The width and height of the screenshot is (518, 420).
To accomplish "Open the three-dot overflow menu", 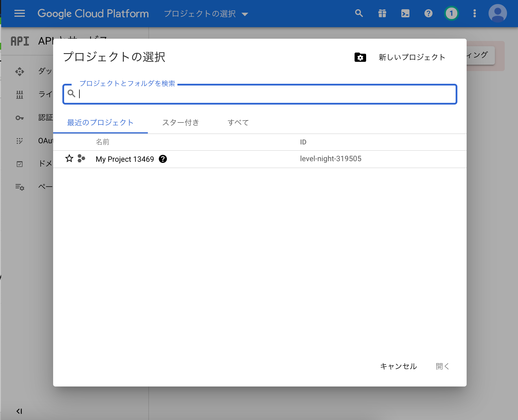I will tap(474, 13).
